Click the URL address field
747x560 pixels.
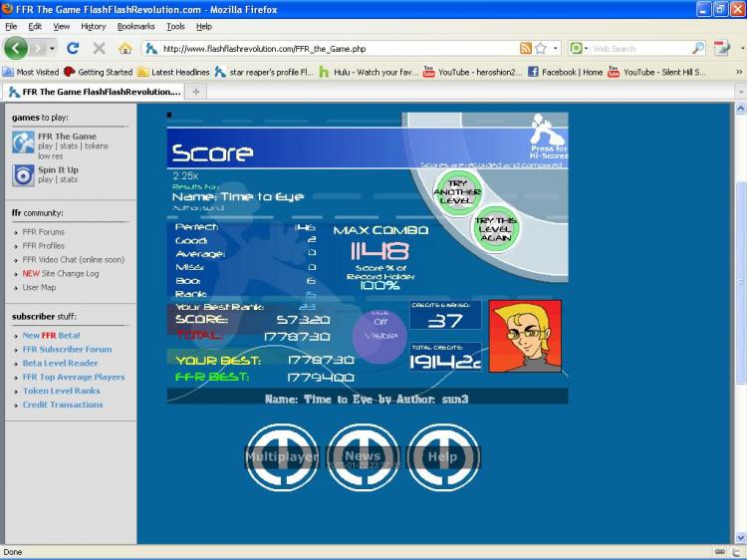click(x=334, y=49)
